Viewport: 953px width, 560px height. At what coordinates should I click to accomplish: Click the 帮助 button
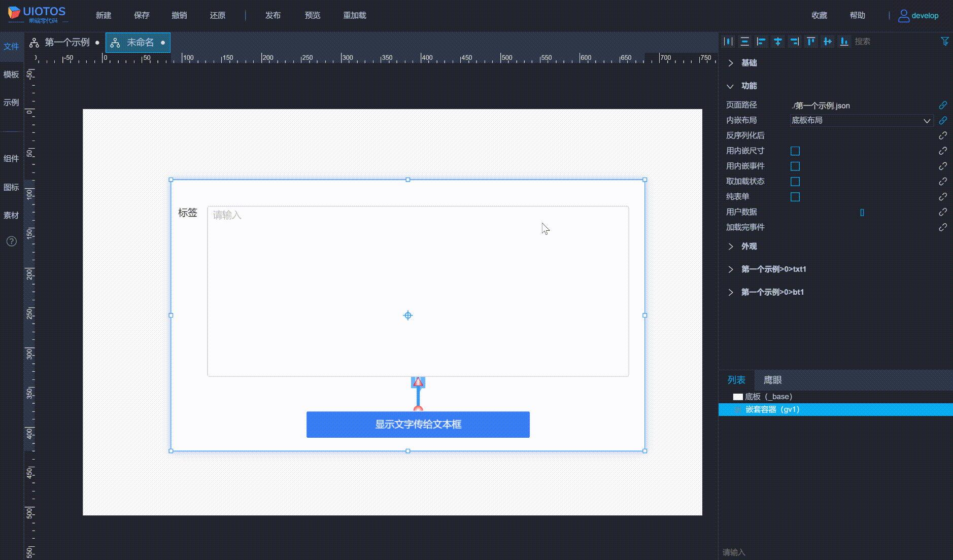[x=858, y=16]
